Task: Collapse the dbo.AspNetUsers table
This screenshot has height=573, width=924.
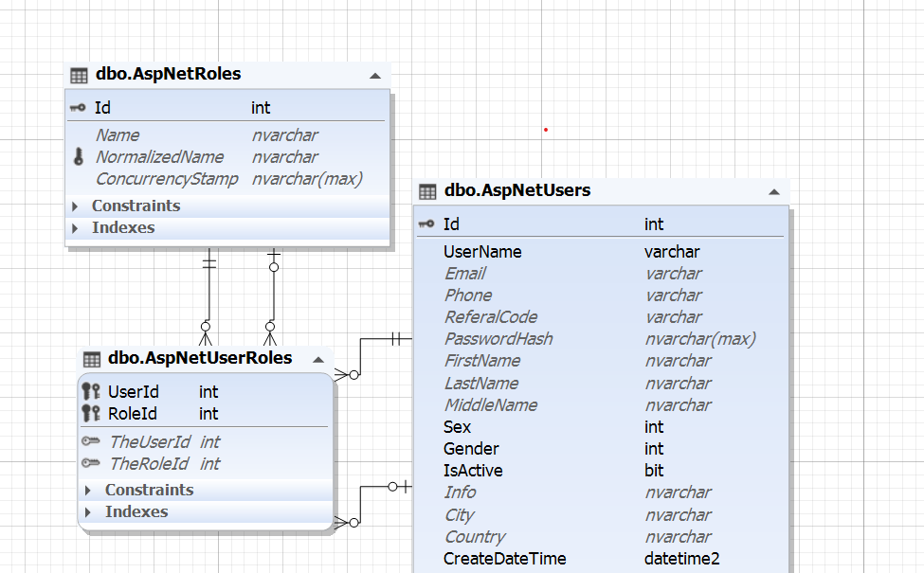Action: 774,192
